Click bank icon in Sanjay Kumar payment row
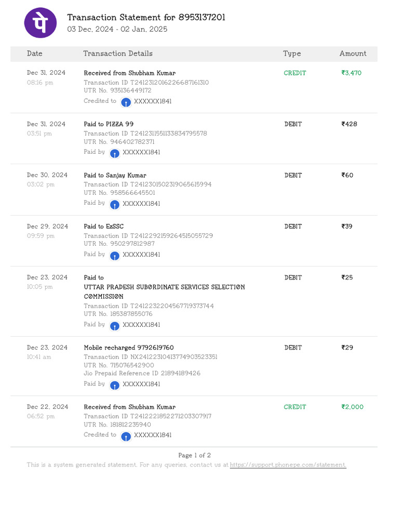The width and height of the screenshot is (399, 532). coord(114,204)
